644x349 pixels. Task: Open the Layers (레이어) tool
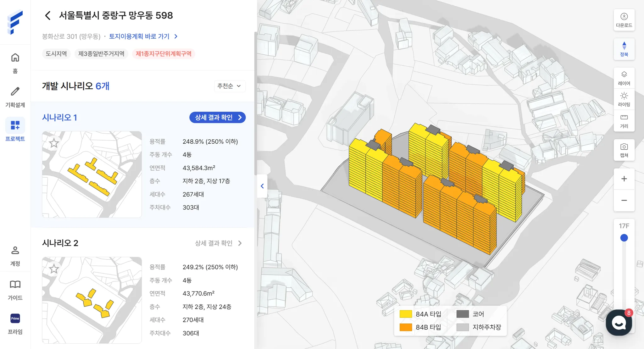coord(624,78)
